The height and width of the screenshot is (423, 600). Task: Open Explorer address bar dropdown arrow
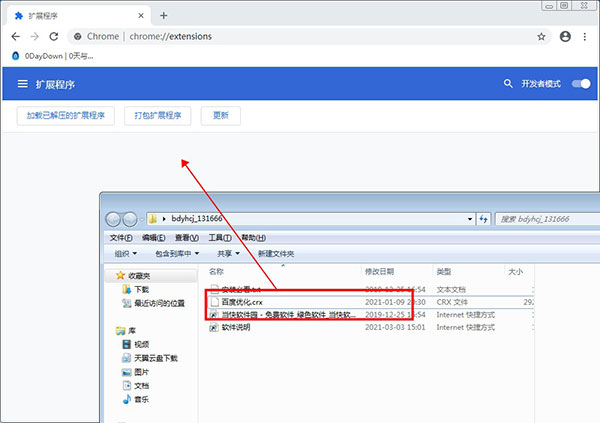click(x=470, y=219)
